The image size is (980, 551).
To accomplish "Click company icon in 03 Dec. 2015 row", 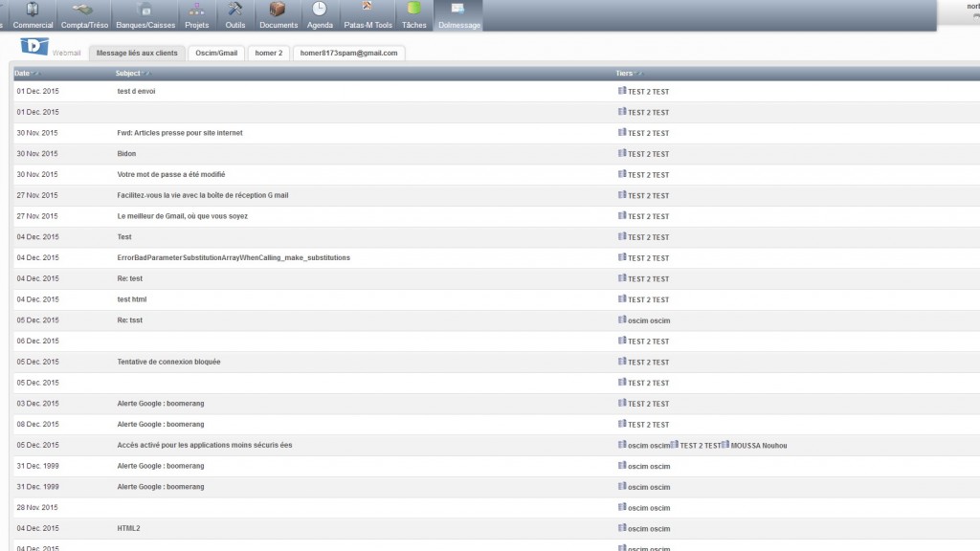I will click(622, 403).
